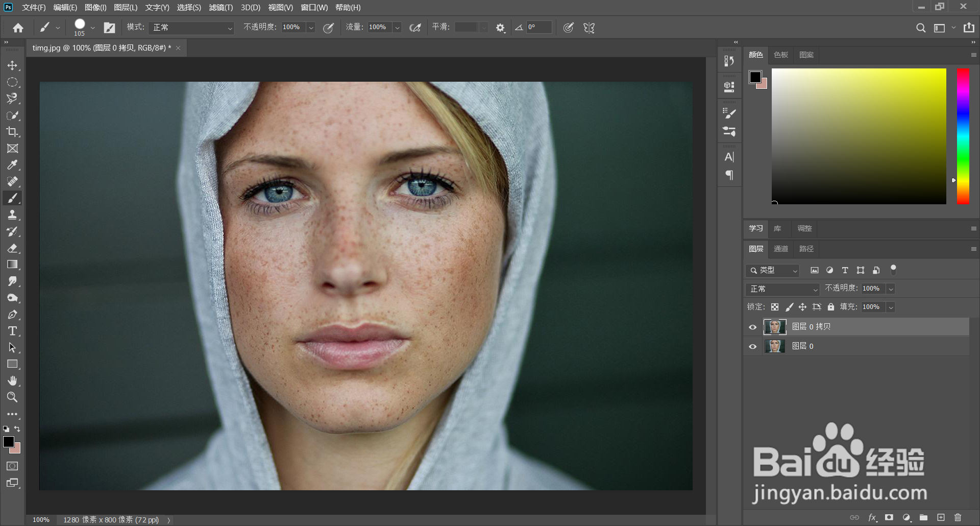This screenshot has width=980, height=526.
Task: Hide the 图层 0 拷贝 layer
Action: pos(752,327)
